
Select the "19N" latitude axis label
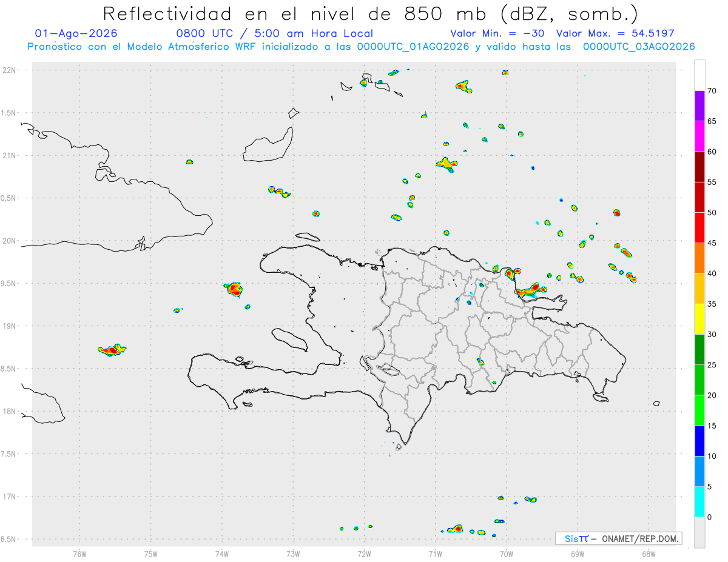click(x=10, y=326)
